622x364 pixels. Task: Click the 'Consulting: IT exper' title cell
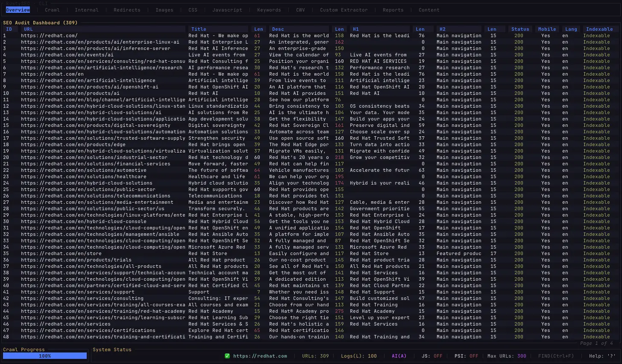pyautogui.click(x=218, y=298)
